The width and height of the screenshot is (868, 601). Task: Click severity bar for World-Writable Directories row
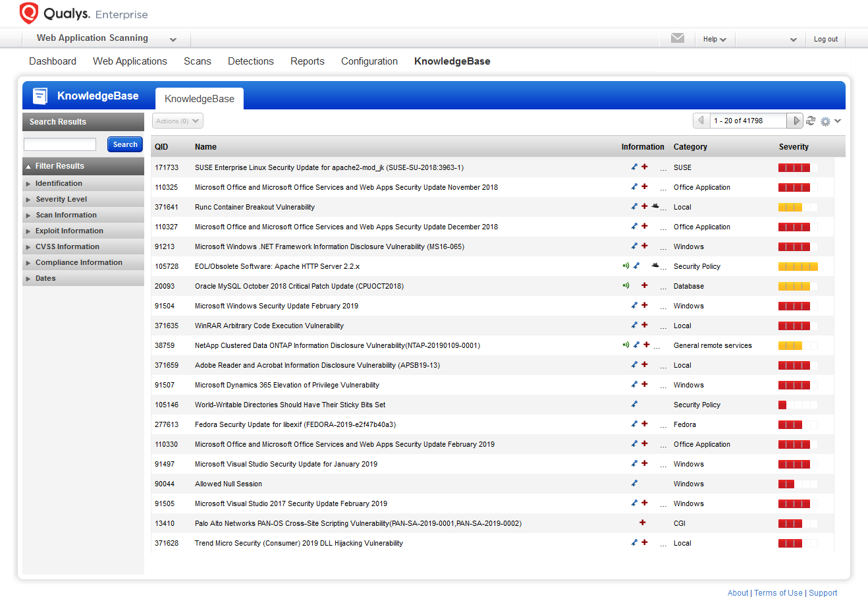click(x=798, y=405)
